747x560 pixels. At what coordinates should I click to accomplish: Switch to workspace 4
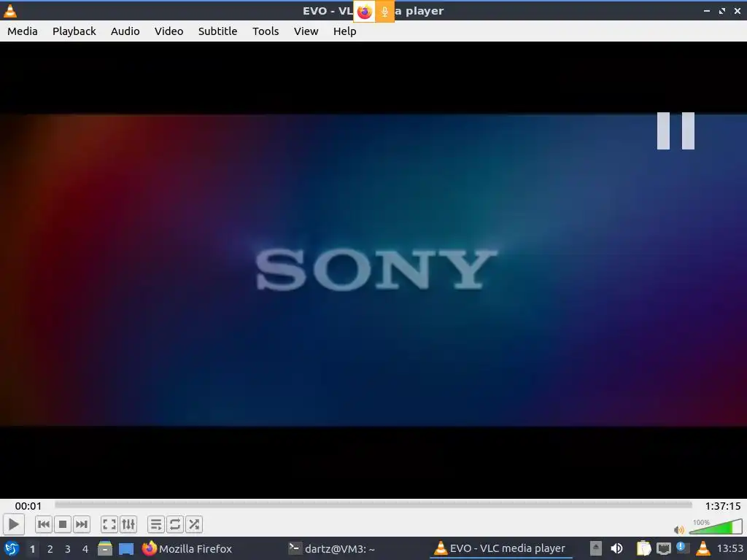pyautogui.click(x=85, y=549)
